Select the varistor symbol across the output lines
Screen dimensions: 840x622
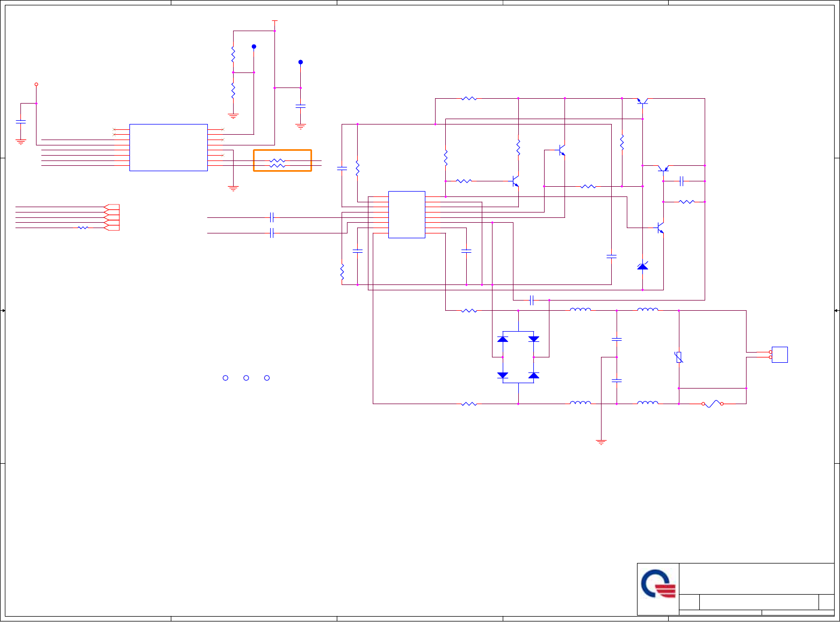[679, 357]
